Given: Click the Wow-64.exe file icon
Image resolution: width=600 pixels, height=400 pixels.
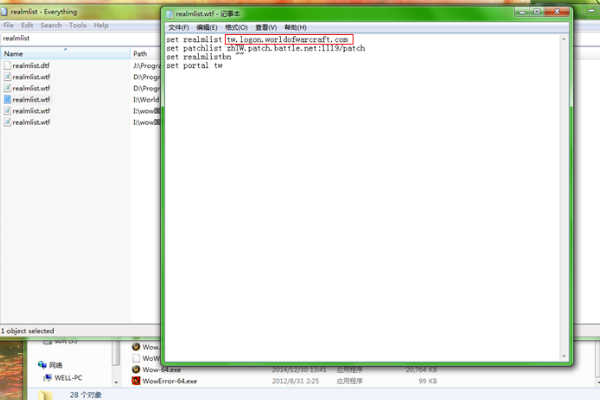Looking at the screenshot, I should (x=137, y=369).
